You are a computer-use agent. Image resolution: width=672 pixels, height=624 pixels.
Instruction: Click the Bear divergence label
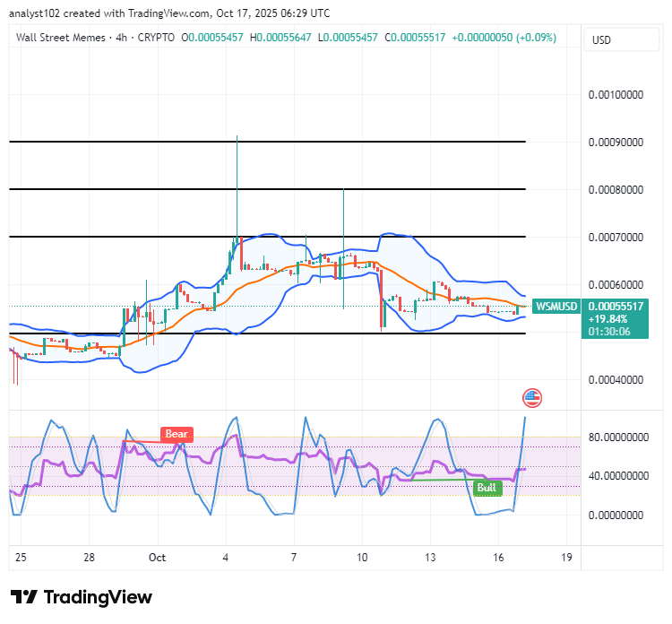pyautogui.click(x=177, y=434)
